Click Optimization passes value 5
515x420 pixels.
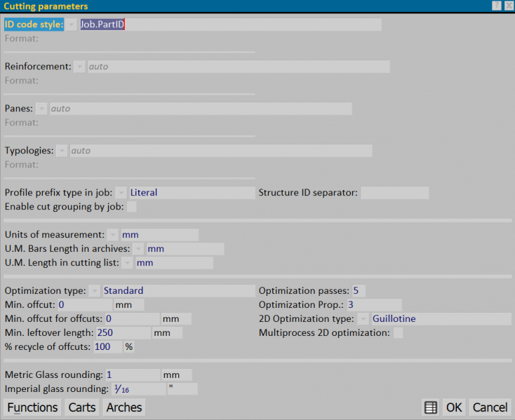(x=359, y=291)
